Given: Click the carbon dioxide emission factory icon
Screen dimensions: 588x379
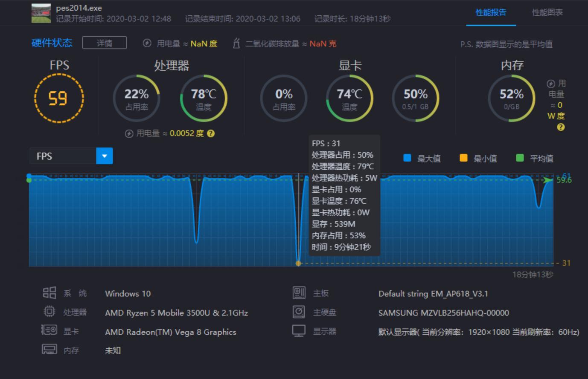Looking at the screenshot, I should 236,43.
